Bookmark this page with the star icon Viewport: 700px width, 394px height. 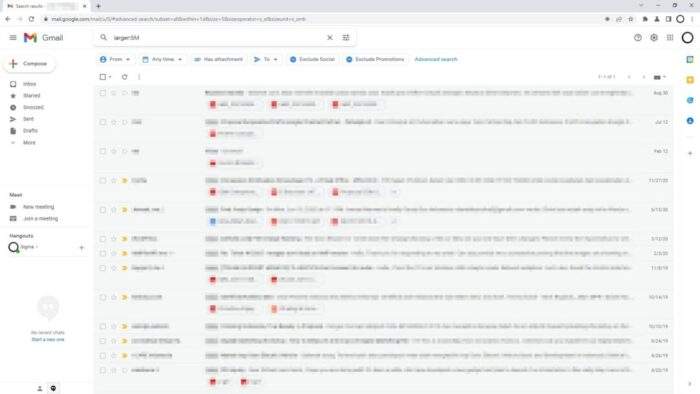pyautogui.click(x=630, y=19)
